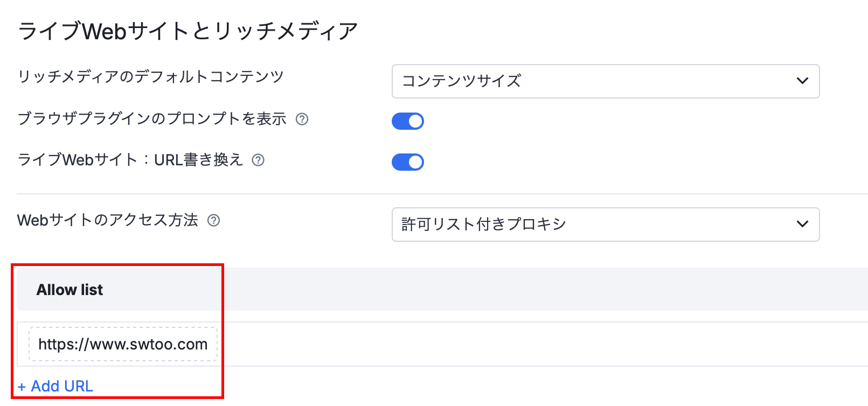Click the ライブWebサイト：URL書き換え label text
Viewport: 868px width, 406px height.
click(130, 160)
